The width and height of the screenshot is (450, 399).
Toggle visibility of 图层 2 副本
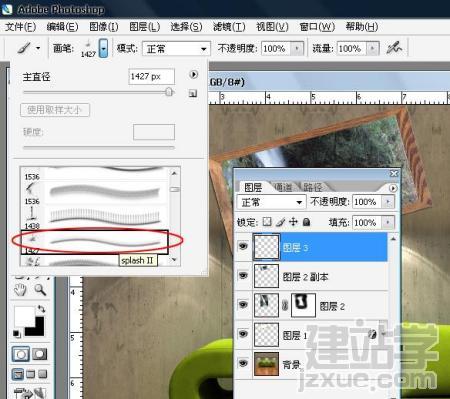coord(243,275)
